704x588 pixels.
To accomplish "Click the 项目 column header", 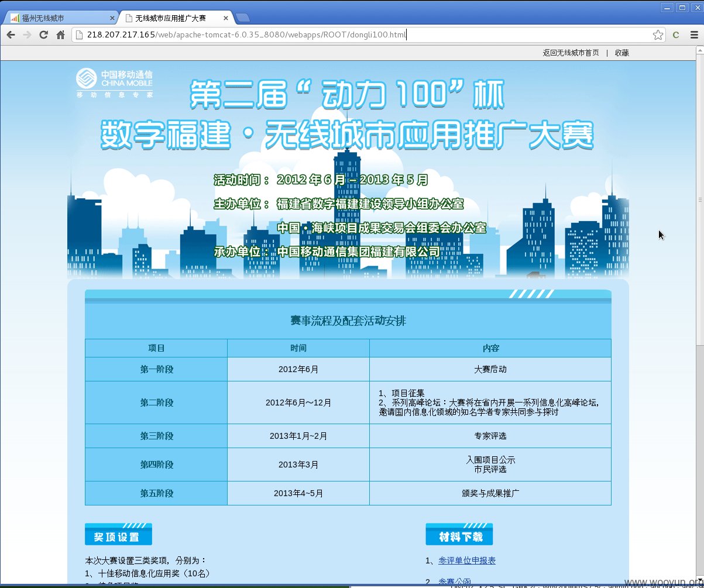I will click(x=156, y=348).
